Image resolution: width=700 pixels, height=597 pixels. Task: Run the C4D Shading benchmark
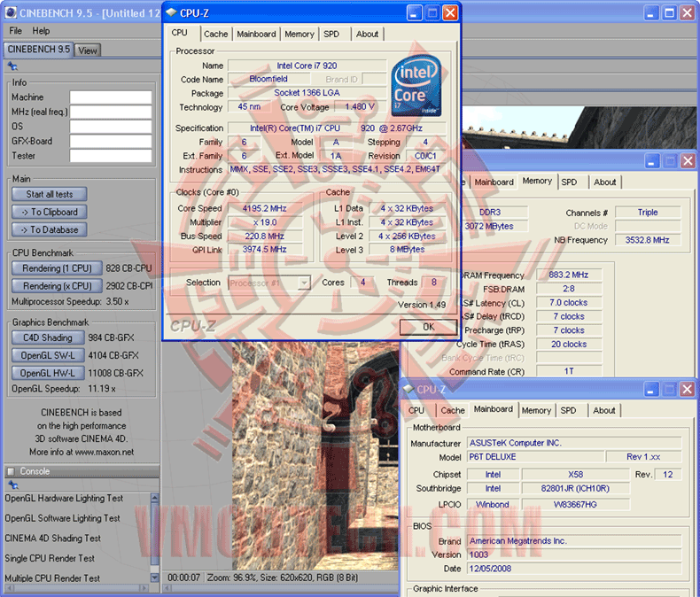pos(48,337)
